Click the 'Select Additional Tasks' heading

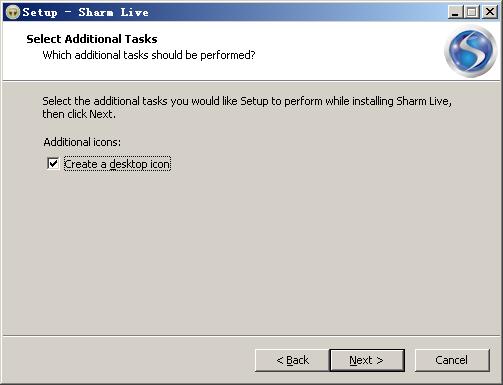pos(92,39)
